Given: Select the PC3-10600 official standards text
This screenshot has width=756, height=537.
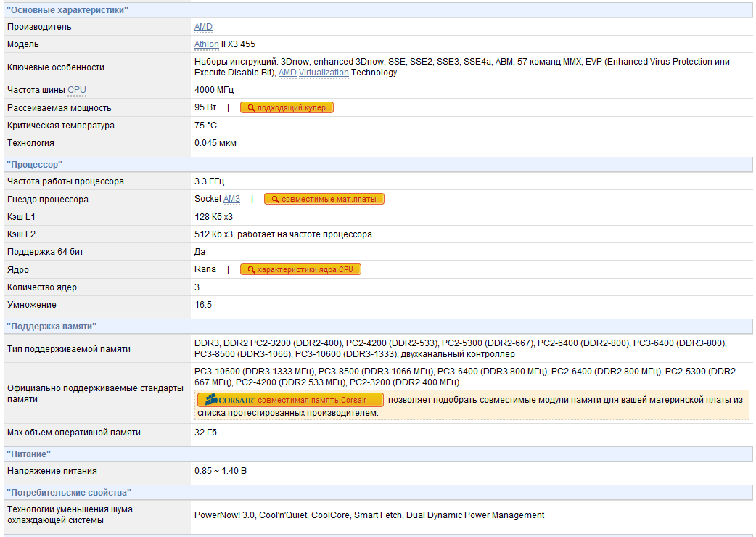Looking at the screenshot, I should coord(465,377).
